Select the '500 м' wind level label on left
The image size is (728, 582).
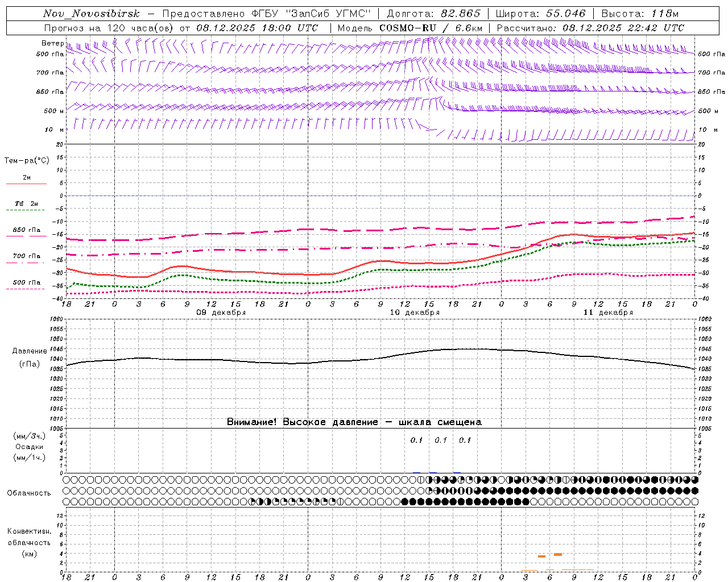[x=54, y=111]
